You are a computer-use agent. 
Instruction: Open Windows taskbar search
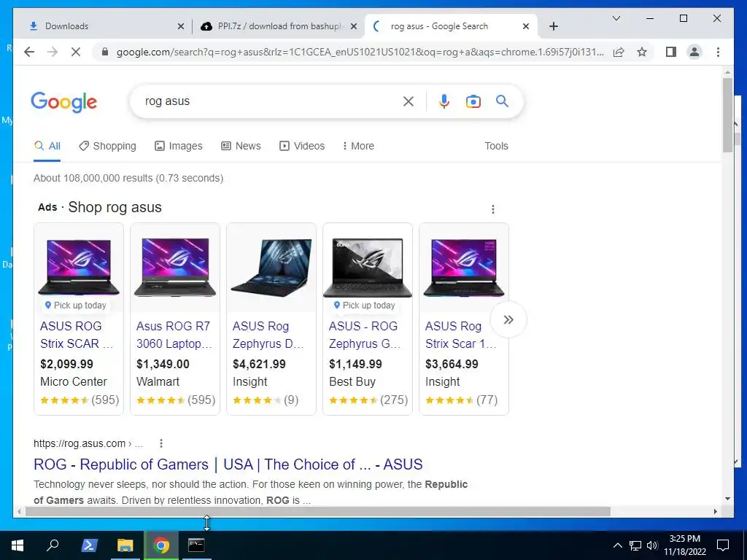click(53, 545)
